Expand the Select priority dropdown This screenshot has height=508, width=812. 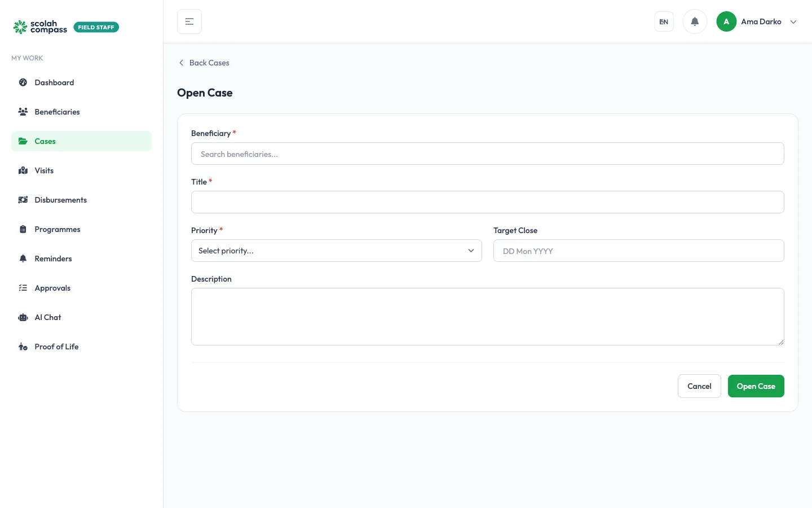click(x=337, y=251)
